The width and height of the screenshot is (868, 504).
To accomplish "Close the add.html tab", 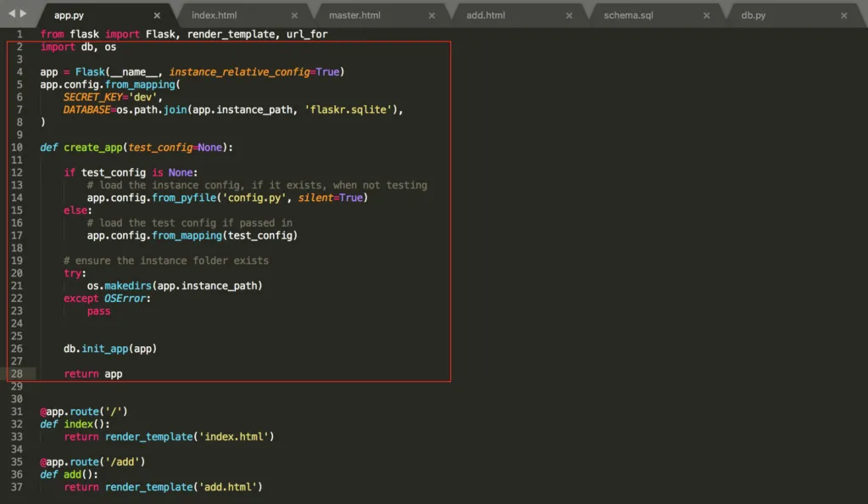I will (x=569, y=15).
